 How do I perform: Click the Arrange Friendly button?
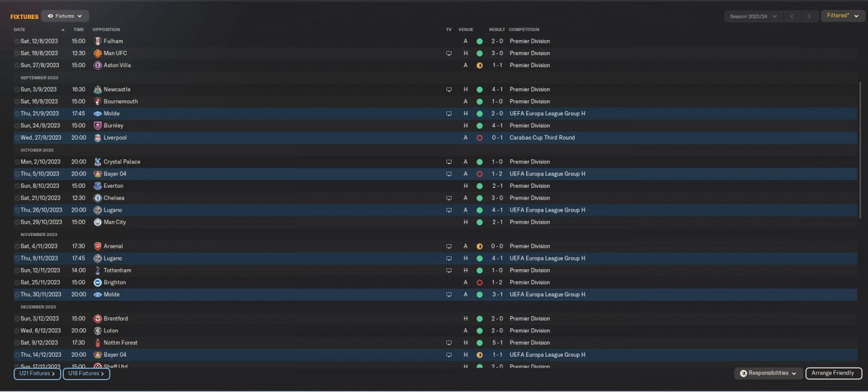(833, 374)
